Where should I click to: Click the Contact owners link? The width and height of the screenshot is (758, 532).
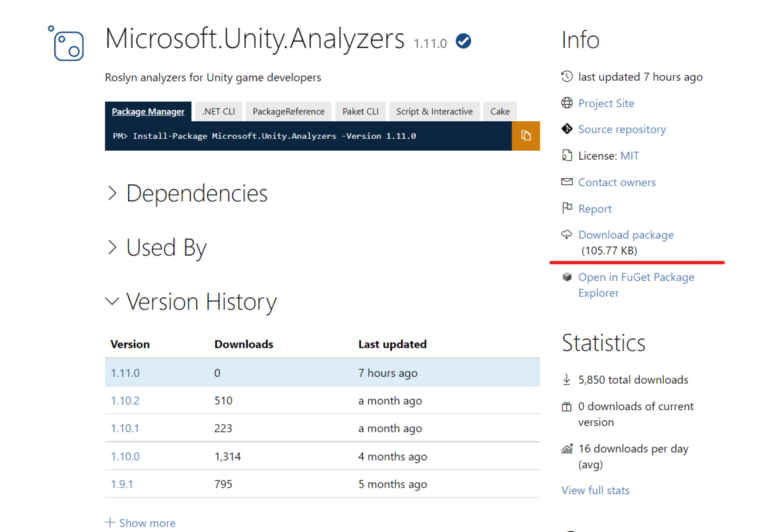(617, 182)
